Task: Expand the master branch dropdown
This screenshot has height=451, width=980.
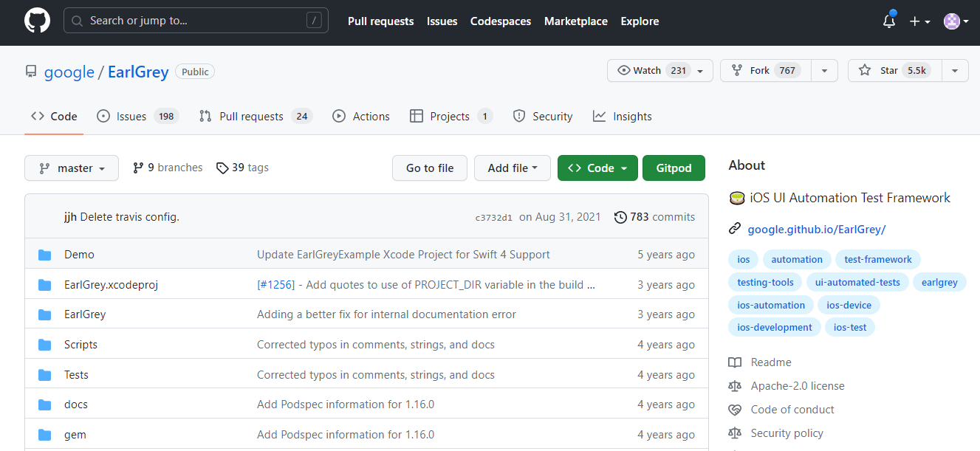Action: point(71,168)
